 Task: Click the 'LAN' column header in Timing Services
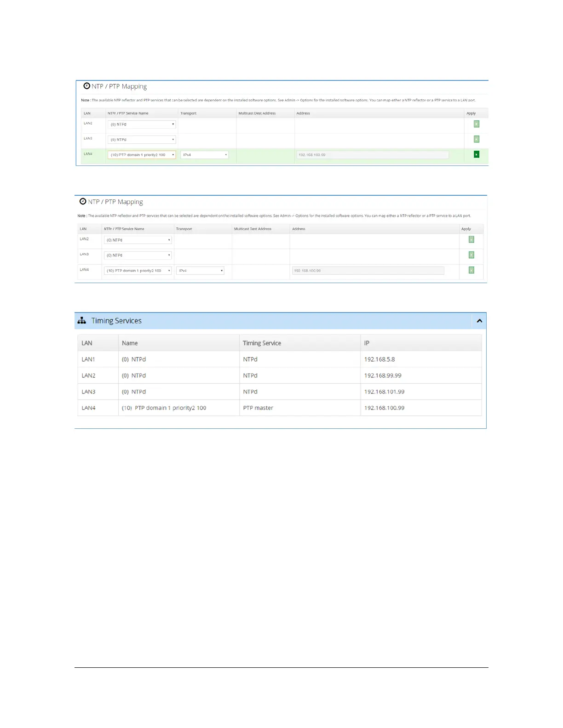tap(87, 343)
